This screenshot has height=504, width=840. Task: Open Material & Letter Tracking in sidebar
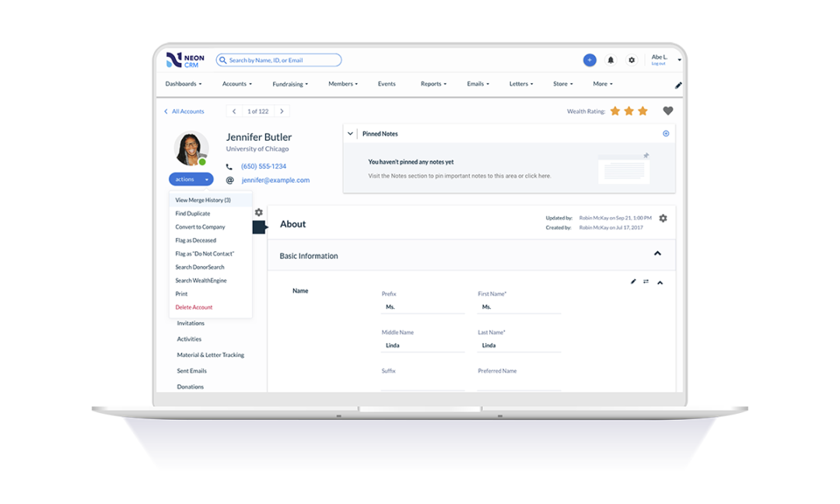pos(211,355)
